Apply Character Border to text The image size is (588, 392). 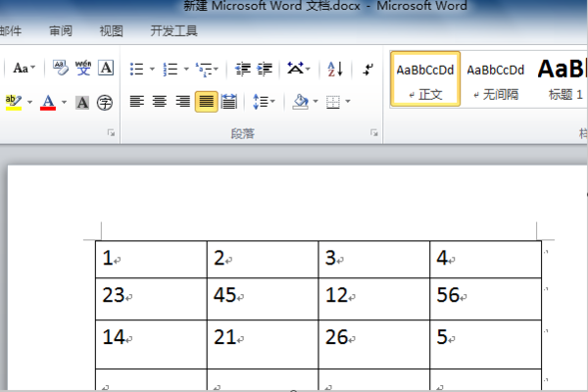click(x=106, y=69)
